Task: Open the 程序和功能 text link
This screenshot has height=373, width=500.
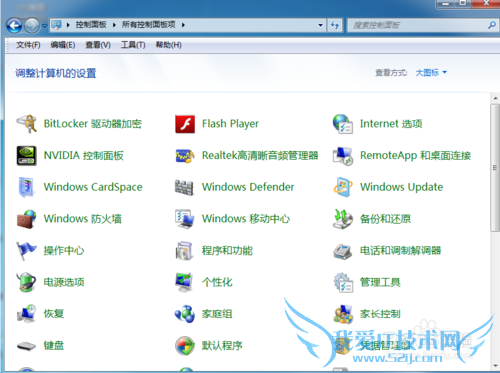Action: (x=227, y=251)
